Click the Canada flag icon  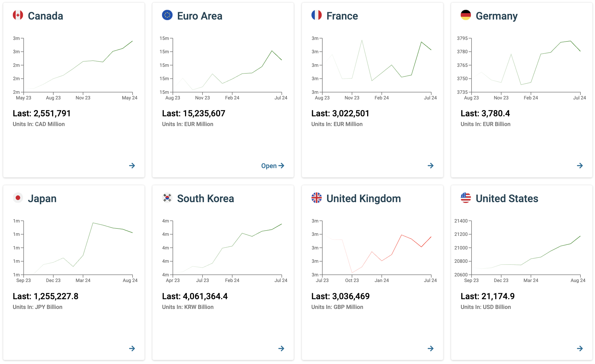click(x=18, y=15)
